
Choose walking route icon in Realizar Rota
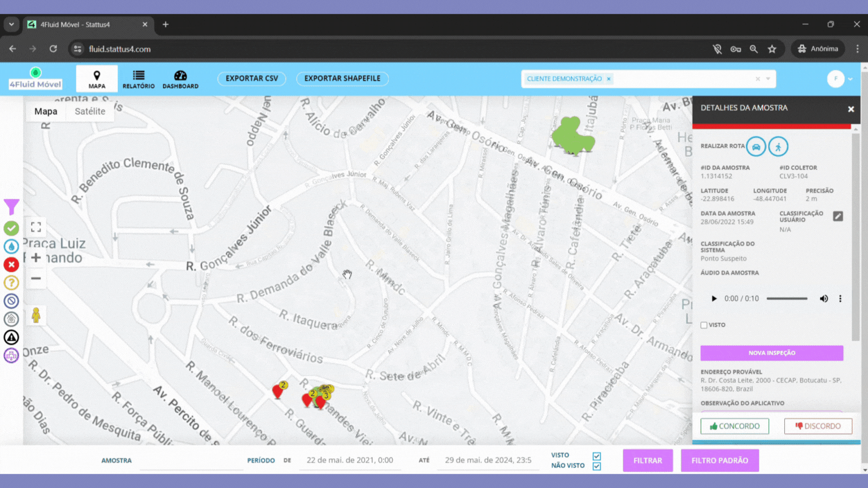778,147
